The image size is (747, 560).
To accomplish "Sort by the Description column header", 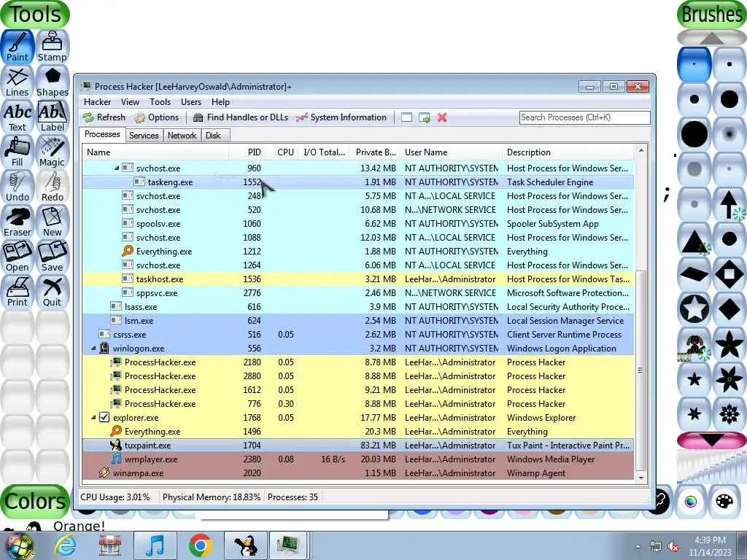I will (568, 152).
